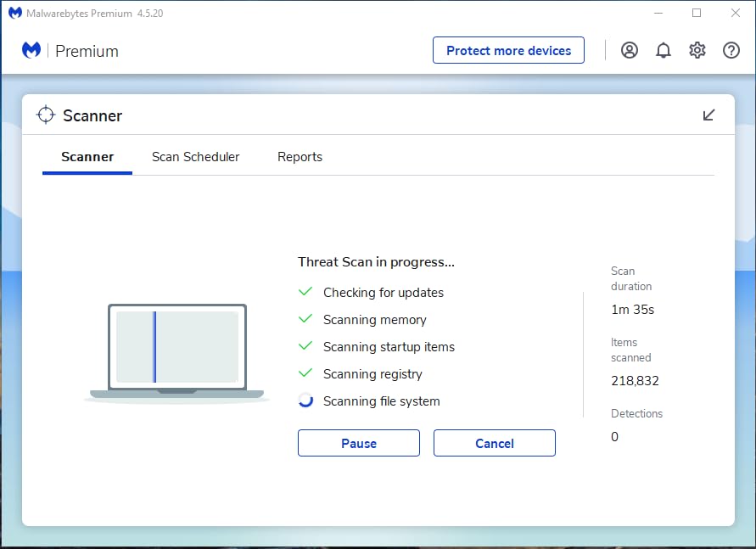Switch to the Scan Scheduler tab
756x549 pixels.
pos(195,157)
